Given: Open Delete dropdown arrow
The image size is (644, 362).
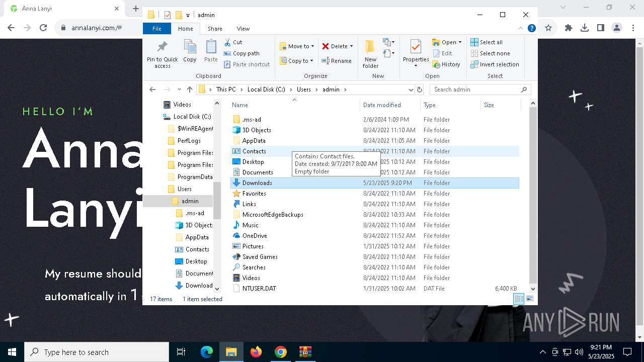Looking at the screenshot, I should point(351,46).
